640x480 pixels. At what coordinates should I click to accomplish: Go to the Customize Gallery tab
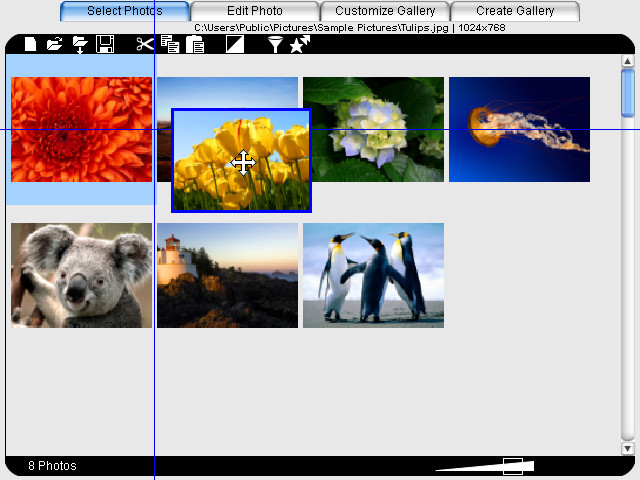point(385,11)
